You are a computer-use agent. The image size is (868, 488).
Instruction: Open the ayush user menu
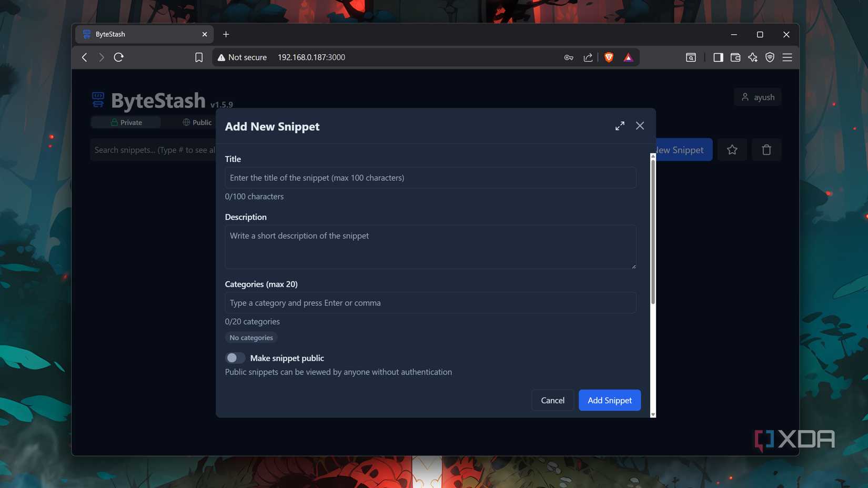(x=758, y=97)
